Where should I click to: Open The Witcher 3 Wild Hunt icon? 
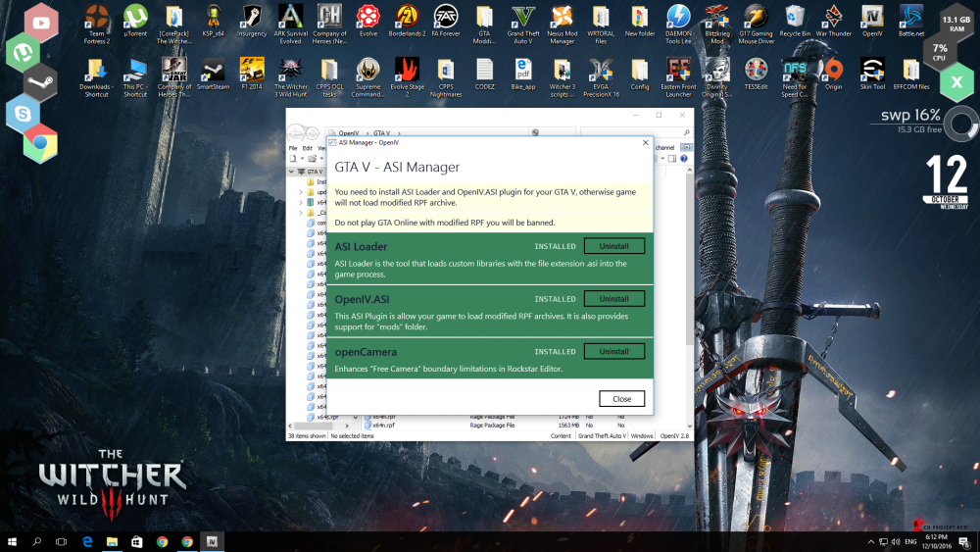point(291,78)
